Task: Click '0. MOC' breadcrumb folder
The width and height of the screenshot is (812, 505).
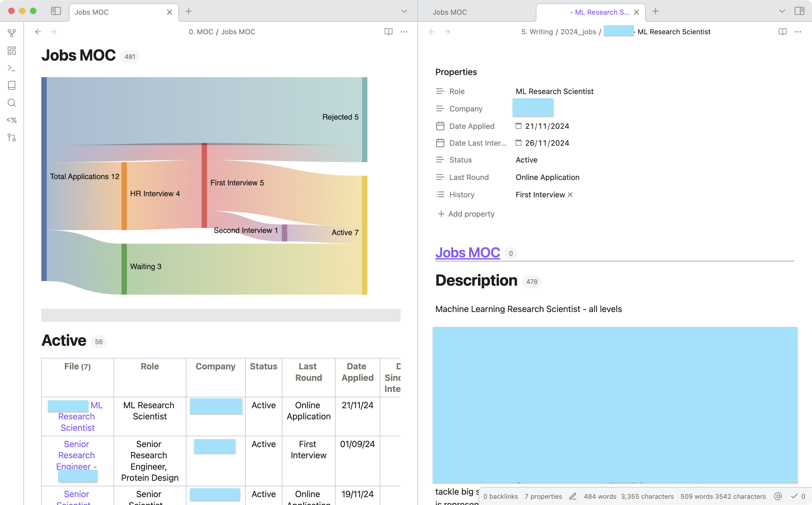Action: 201,32
